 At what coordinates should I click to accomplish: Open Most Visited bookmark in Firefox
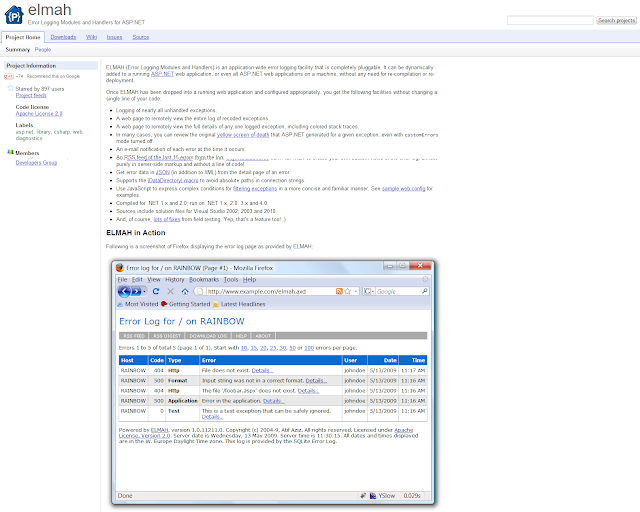point(138,304)
